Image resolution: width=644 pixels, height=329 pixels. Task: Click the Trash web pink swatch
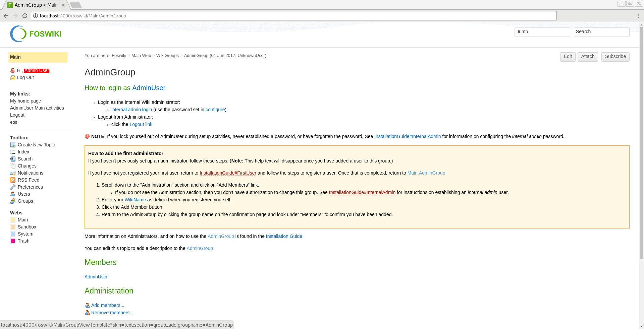pos(13,241)
